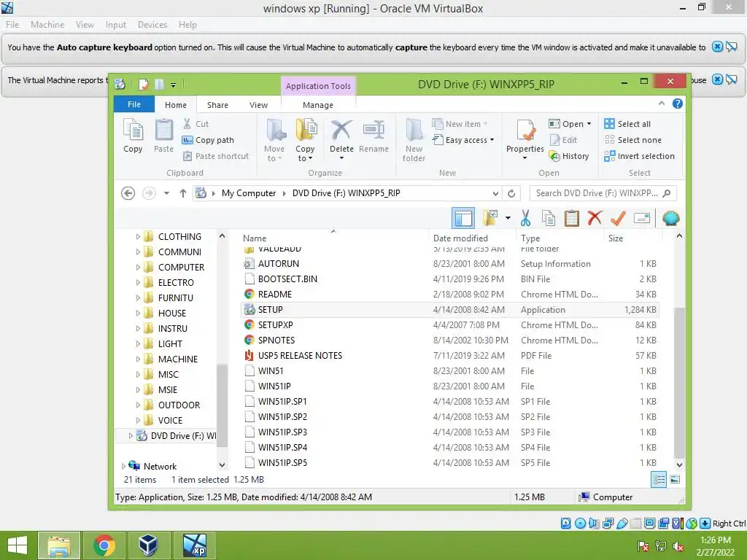Image resolution: width=747 pixels, height=560 pixels.
Task: Select the OUTDOOR folder in tree
Action: click(179, 405)
